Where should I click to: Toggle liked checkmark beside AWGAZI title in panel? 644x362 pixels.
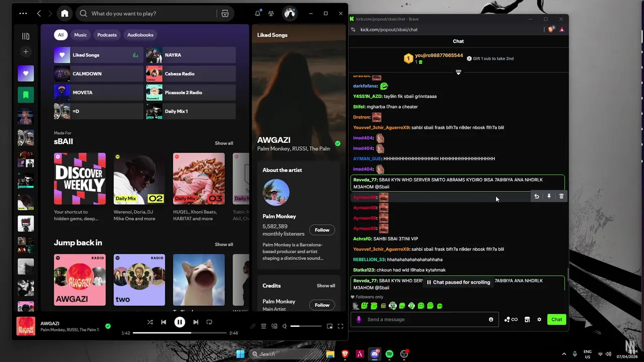[x=338, y=144]
